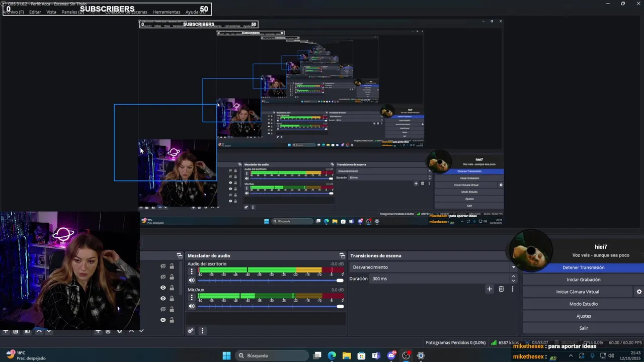Mute Audio del escritorio with speaker icon

(x=192, y=281)
